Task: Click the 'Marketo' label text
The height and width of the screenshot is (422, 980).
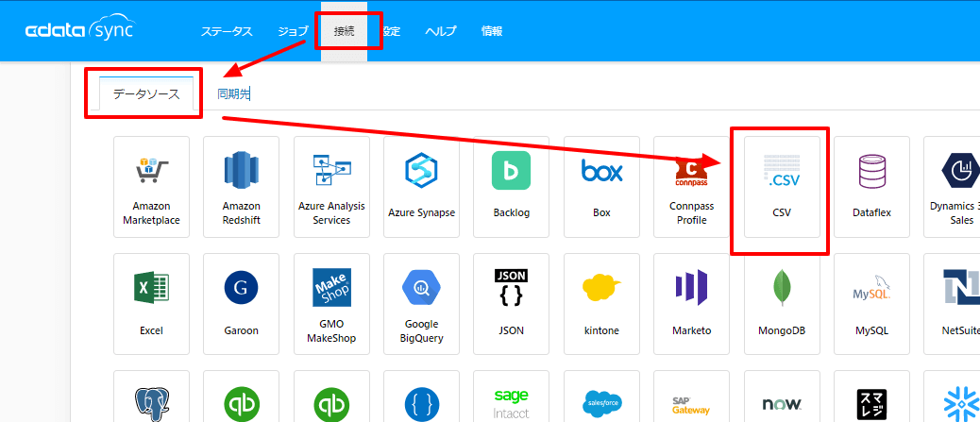Action: coord(691,330)
